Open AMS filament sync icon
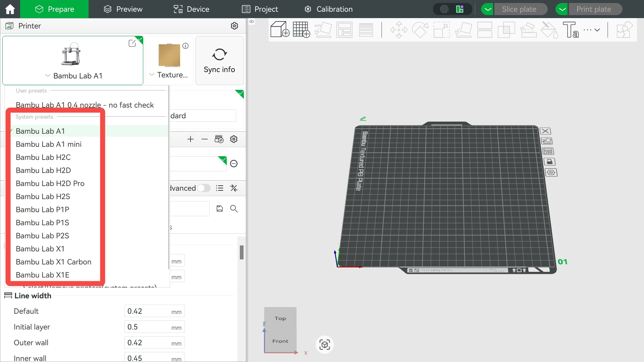This screenshot has width=644, height=362. tap(219, 139)
